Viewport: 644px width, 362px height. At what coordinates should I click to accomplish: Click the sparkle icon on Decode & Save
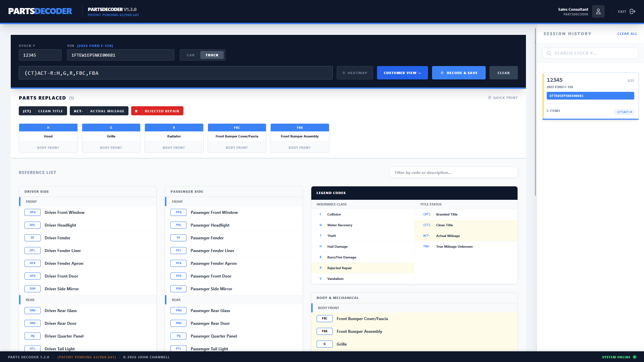tap(442, 72)
